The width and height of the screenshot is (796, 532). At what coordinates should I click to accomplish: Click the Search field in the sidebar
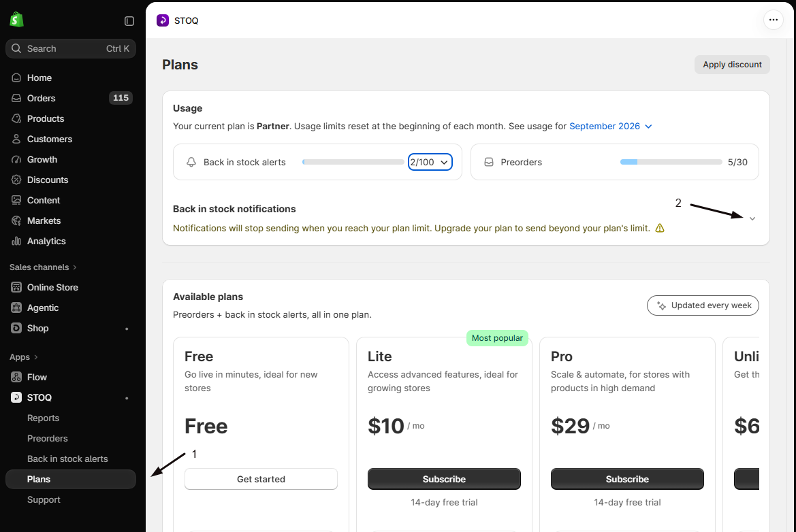click(71, 49)
